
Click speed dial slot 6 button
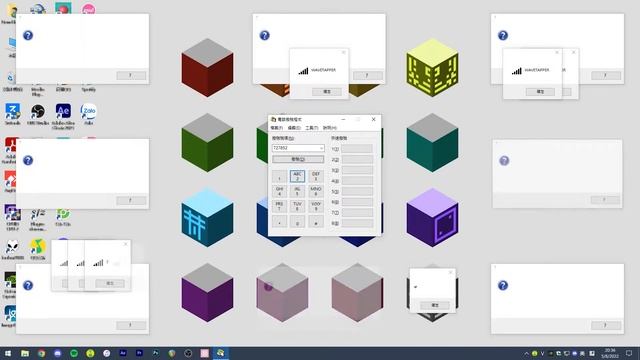point(357,202)
